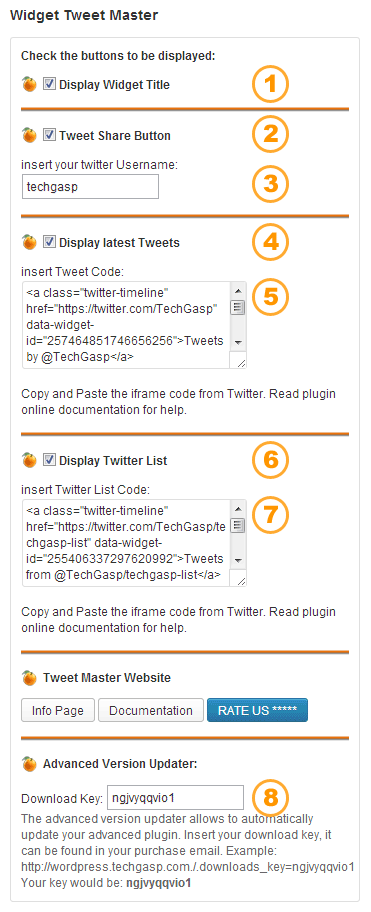Open the Documentation button

(151, 710)
